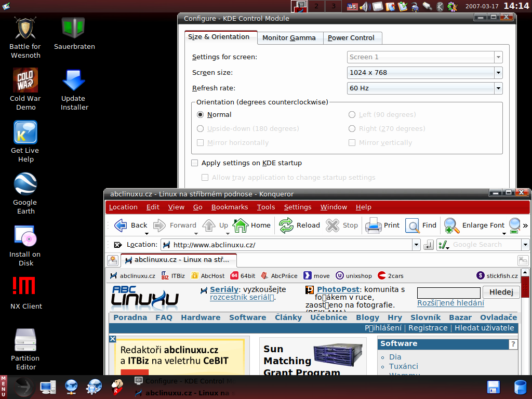Select the Normal orientation radio button
This screenshot has width=532, height=399.
click(x=200, y=115)
